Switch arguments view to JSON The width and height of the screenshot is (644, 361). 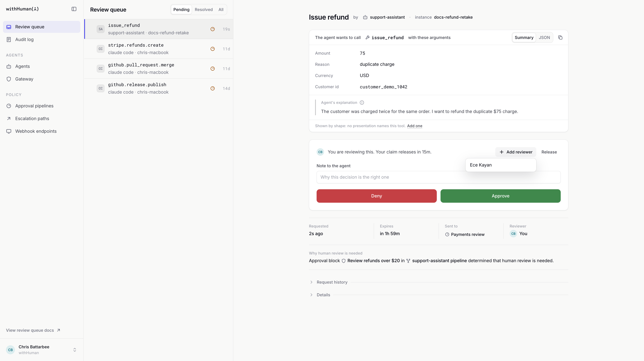[x=544, y=37]
